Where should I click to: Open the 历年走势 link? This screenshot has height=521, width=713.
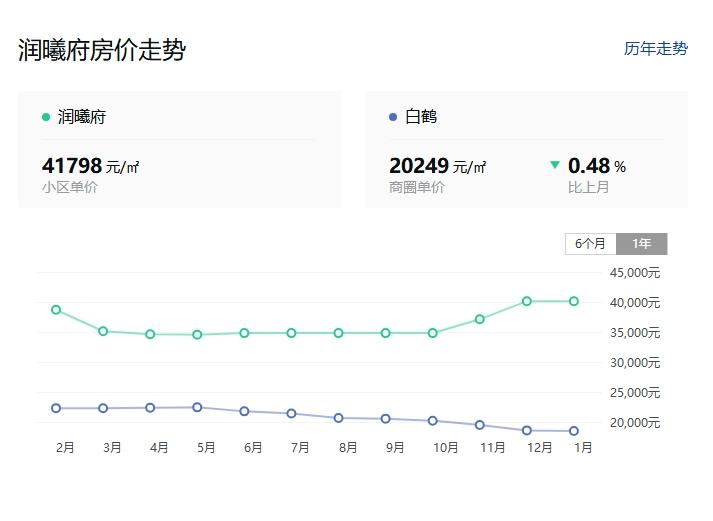pyautogui.click(x=655, y=49)
